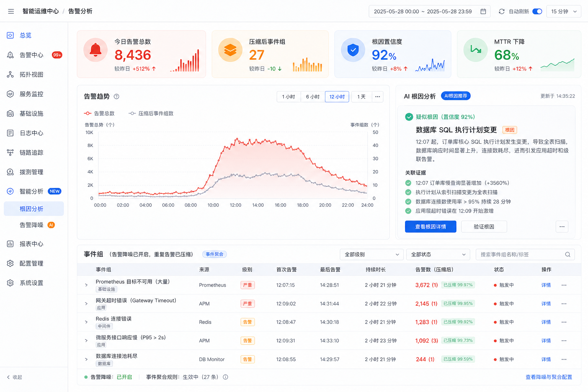This screenshot has height=392, width=588.
Task: Click the 3,672 (1) alert count
Action: coord(426,285)
